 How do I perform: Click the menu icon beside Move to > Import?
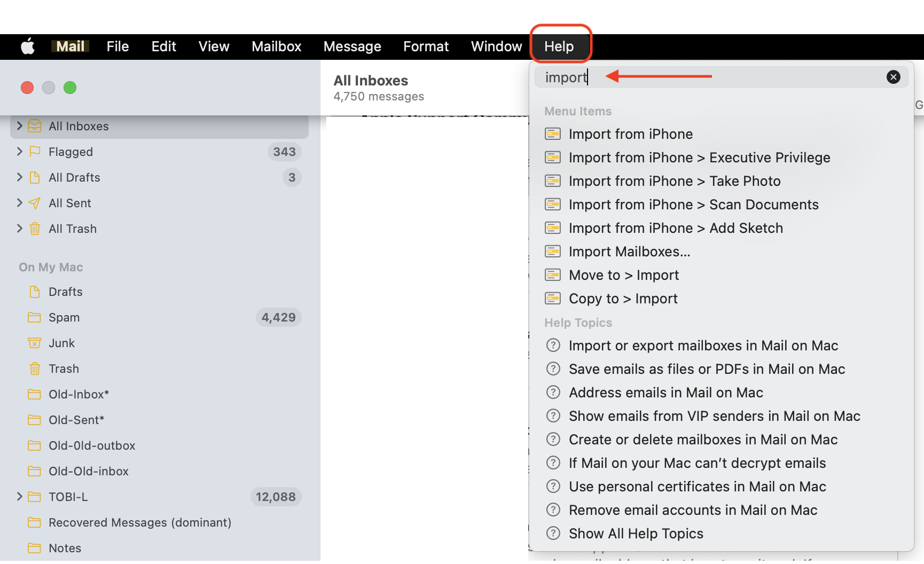553,275
